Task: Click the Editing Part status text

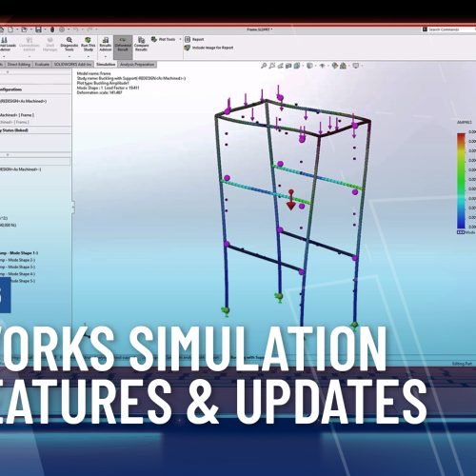Action: coord(462,364)
